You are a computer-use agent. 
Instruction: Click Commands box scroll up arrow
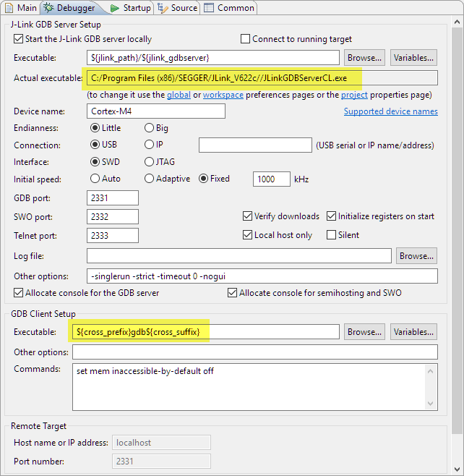430,371
